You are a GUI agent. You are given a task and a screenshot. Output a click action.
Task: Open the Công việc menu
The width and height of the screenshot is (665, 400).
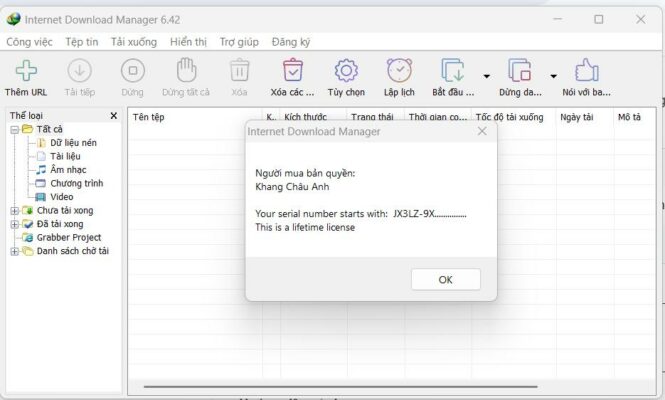(x=29, y=42)
